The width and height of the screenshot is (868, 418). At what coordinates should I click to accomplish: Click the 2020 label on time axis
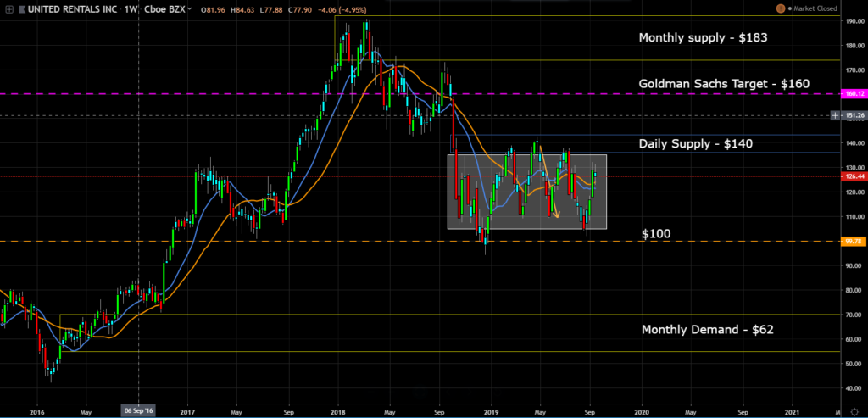click(643, 412)
